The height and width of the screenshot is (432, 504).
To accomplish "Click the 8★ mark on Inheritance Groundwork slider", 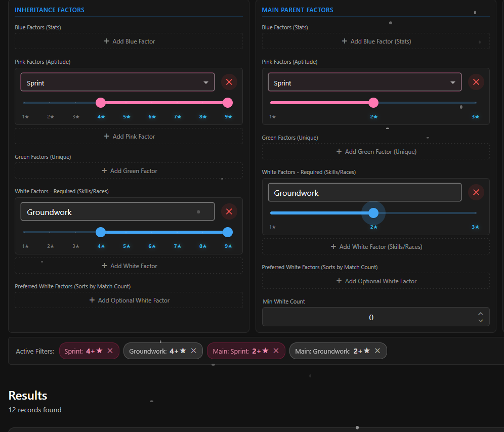I will 203,246.
